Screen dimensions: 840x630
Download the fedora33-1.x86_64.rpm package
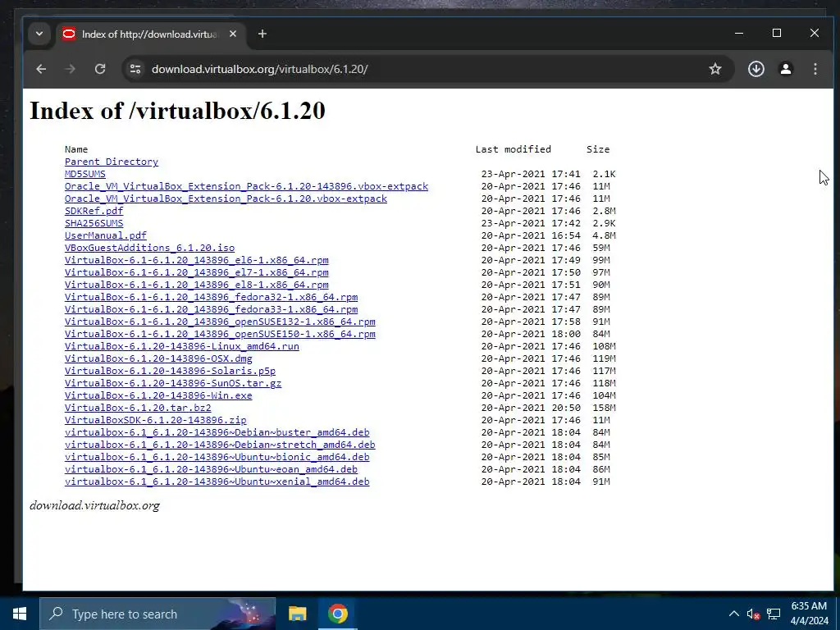click(x=211, y=309)
